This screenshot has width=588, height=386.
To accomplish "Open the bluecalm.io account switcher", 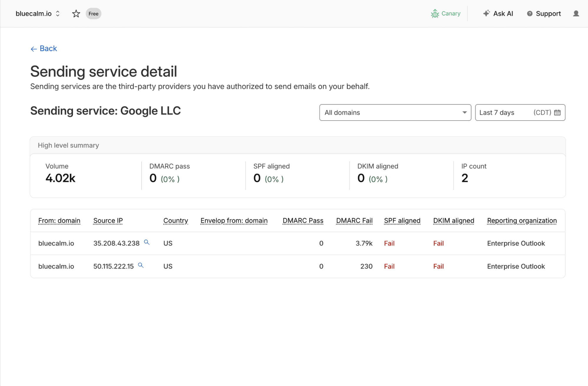I will [38, 14].
